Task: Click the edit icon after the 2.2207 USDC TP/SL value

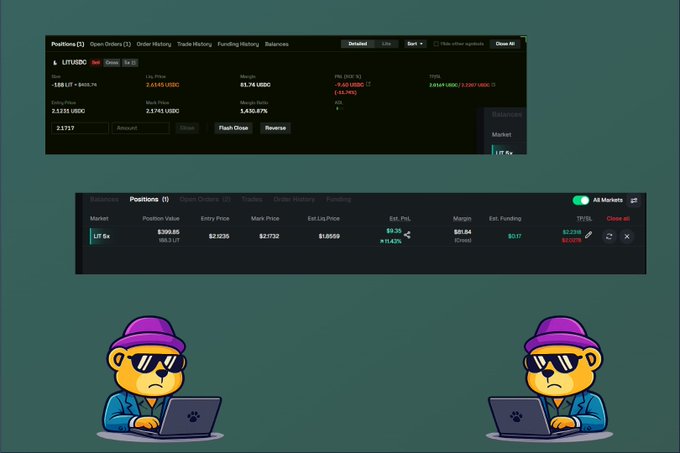Action: (494, 85)
